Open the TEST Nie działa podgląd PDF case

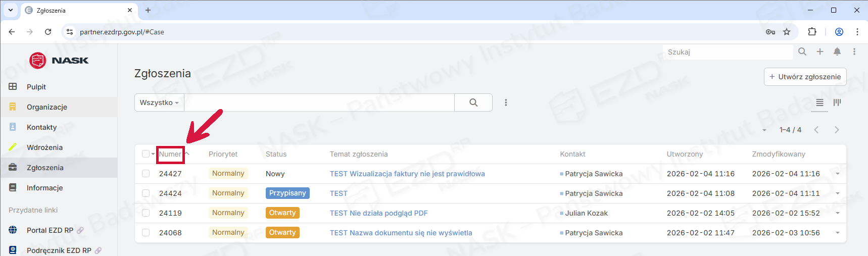coord(378,213)
